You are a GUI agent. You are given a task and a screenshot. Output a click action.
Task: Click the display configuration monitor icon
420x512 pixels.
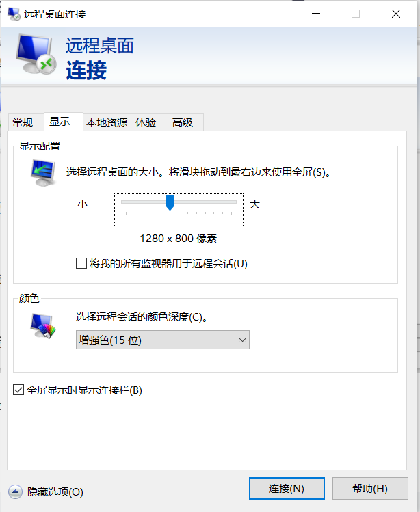[x=43, y=173]
